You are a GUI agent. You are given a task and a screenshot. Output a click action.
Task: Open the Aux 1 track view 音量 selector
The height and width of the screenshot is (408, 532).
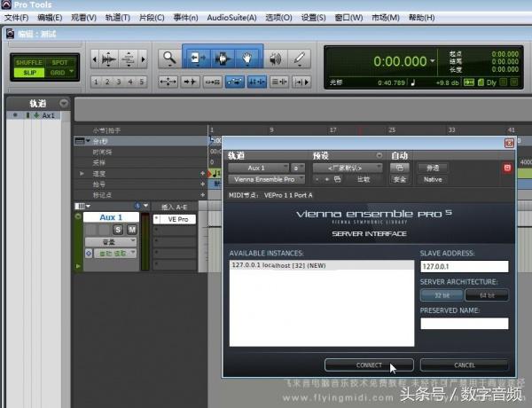tap(111, 241)
